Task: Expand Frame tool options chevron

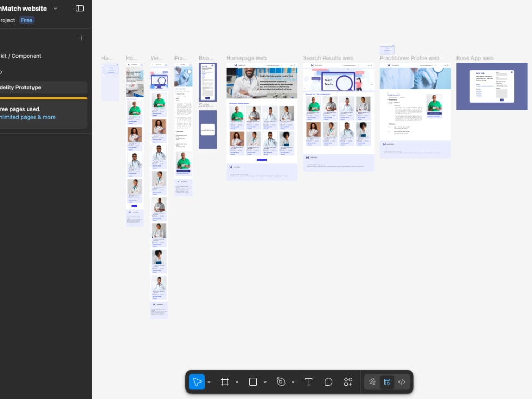Action: click(x=237, y=382)
